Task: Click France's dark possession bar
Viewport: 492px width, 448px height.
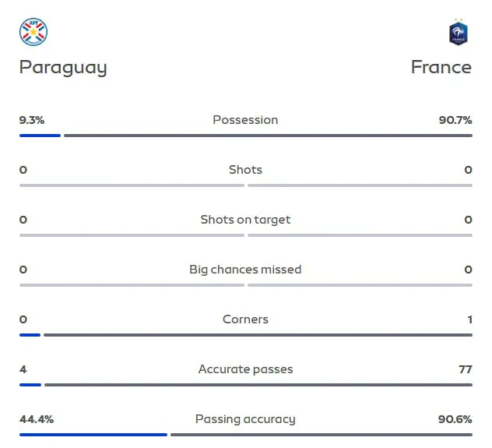Action: coord(269,136)
